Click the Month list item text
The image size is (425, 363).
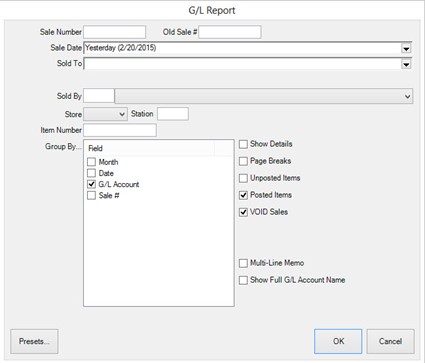point(108,162)
